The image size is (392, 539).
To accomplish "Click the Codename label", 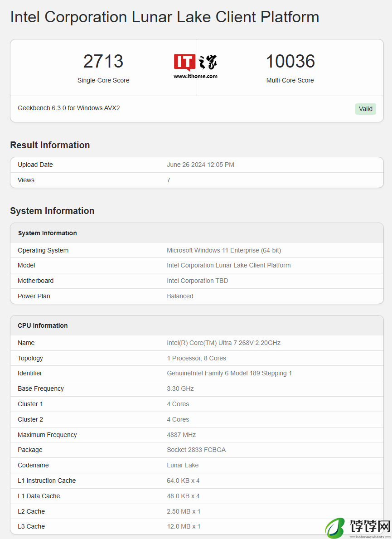I will pos(33,466).
